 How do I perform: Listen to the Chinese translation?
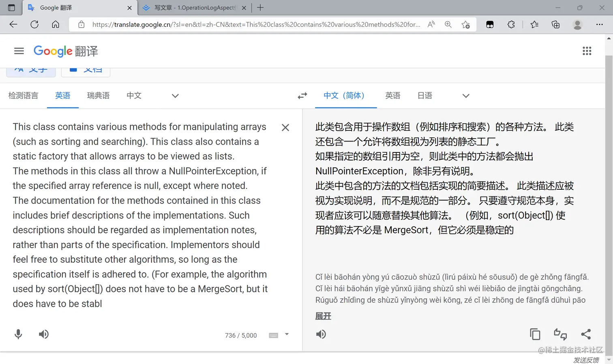pos(321,334)
